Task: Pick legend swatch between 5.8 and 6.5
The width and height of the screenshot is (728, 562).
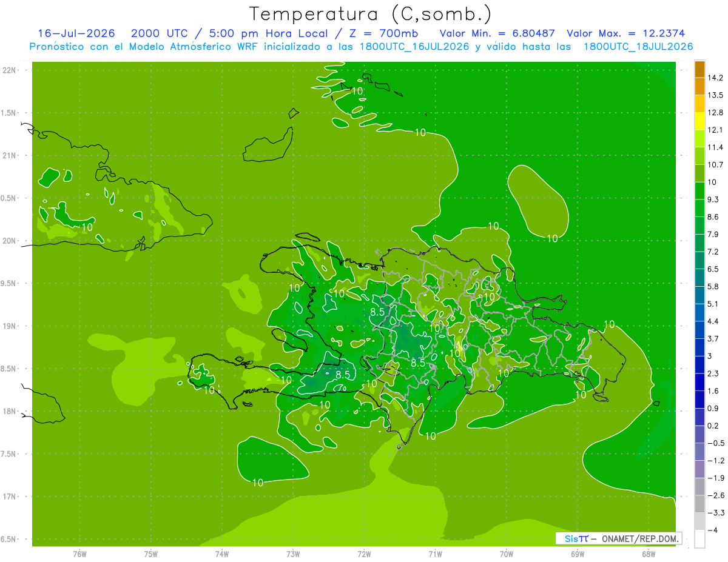Action: point(699,278)
